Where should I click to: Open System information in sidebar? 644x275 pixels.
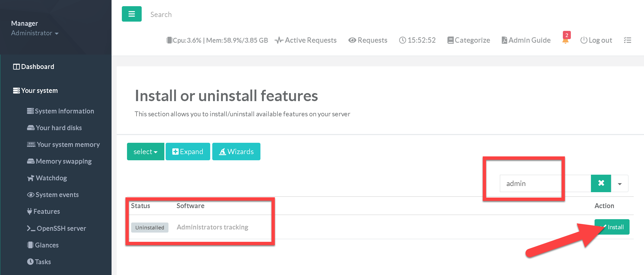(x=61, y=111)
